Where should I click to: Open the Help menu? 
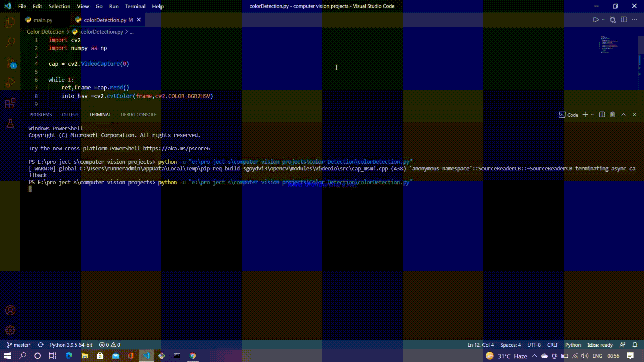click(157, 6)
